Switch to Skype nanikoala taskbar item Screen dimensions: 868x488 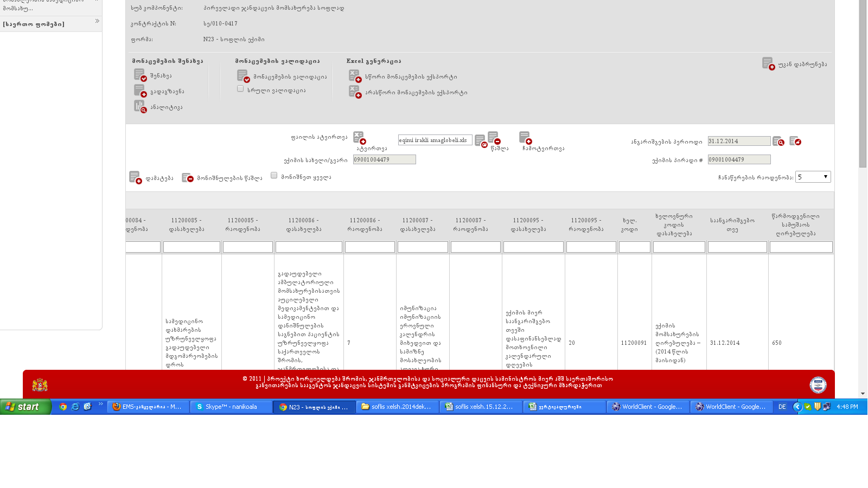(231, 407)
